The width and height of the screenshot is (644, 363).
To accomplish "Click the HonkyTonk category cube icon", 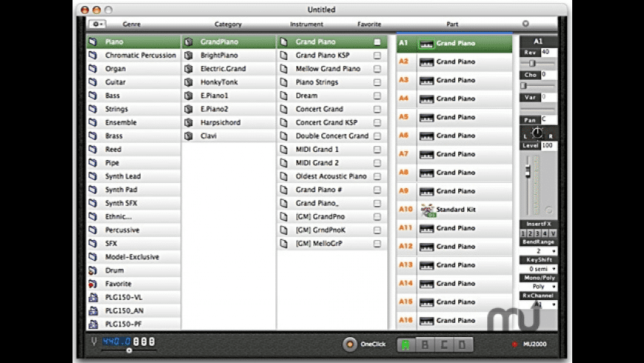I will coord(189,82).
